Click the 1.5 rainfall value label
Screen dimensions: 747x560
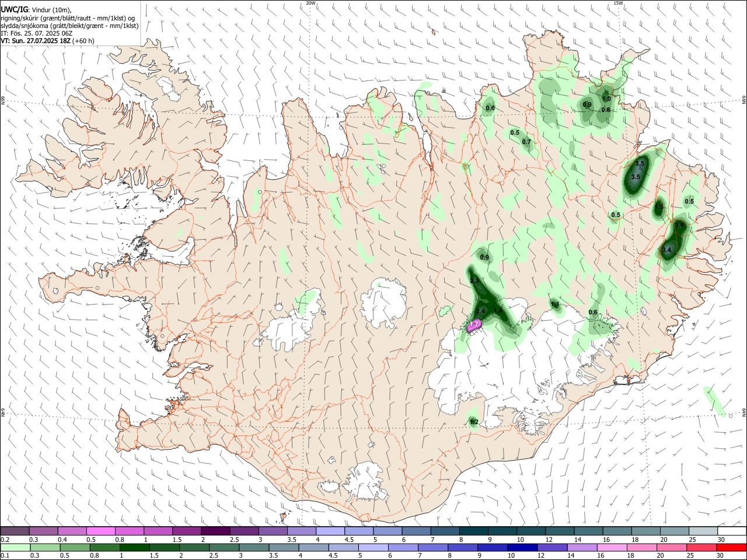coord(659,206)
